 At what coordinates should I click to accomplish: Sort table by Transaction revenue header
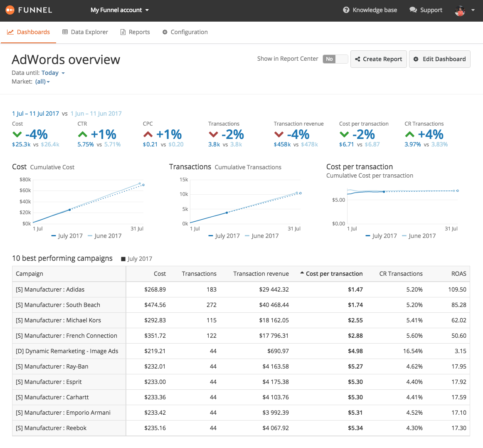261,274
